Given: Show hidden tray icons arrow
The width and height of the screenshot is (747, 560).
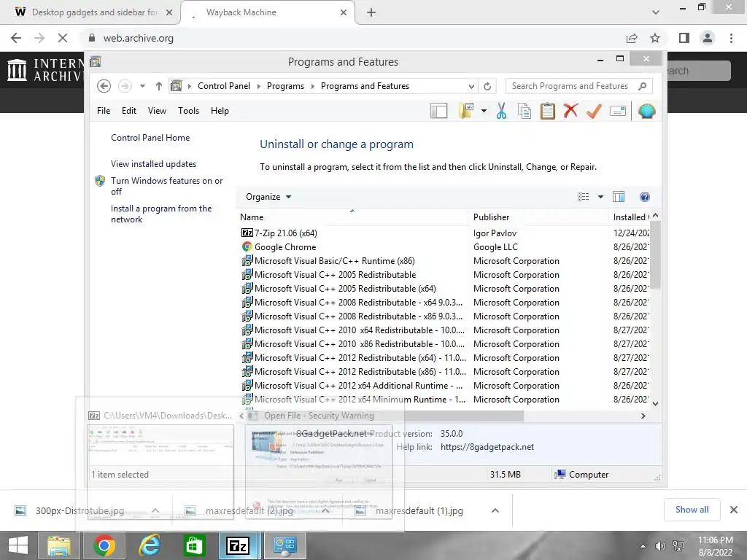Looking at the screenshot, I should tap(643, 546).
